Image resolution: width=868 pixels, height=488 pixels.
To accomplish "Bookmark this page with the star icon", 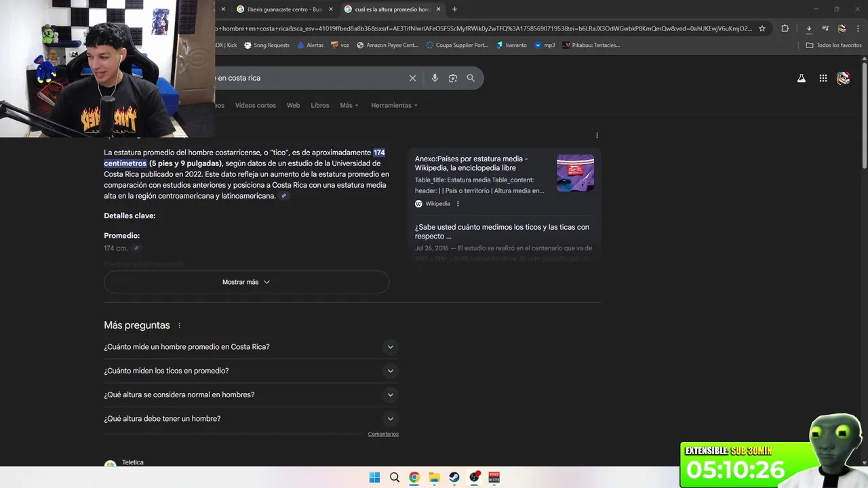I will point(762,28).
